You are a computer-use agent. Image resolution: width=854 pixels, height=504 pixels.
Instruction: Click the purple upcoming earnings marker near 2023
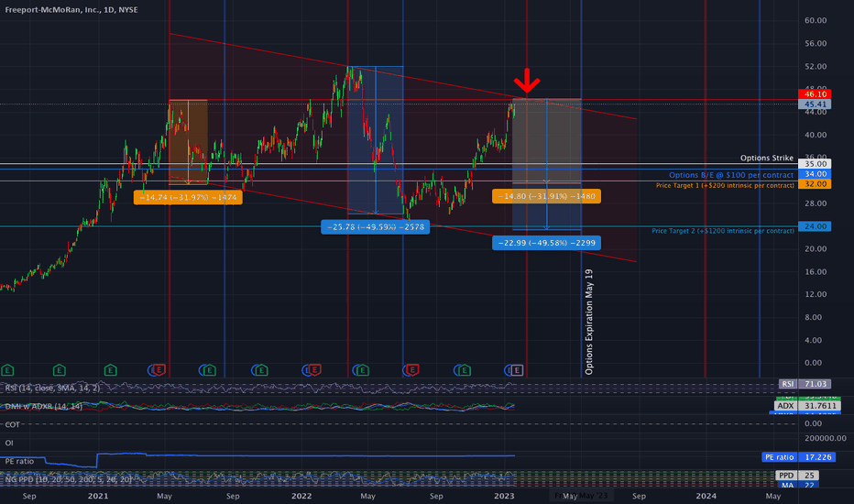pos(516,370)
